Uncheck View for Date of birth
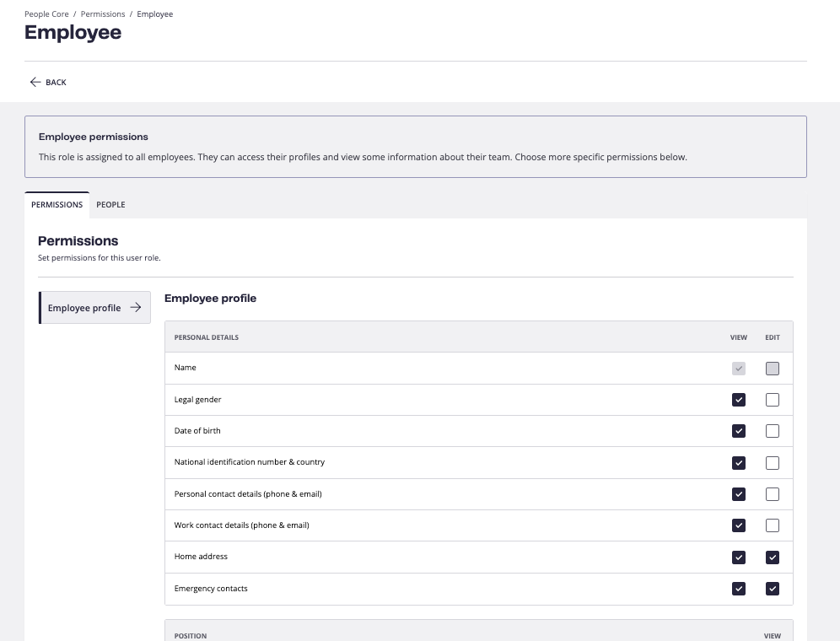Image resolution: width=840 pixels, height=641 pixels. [739, 431]
